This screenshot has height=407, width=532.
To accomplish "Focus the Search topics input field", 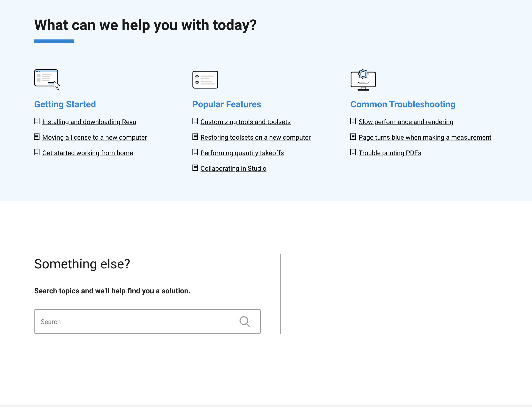I will (x=147, y=322).
